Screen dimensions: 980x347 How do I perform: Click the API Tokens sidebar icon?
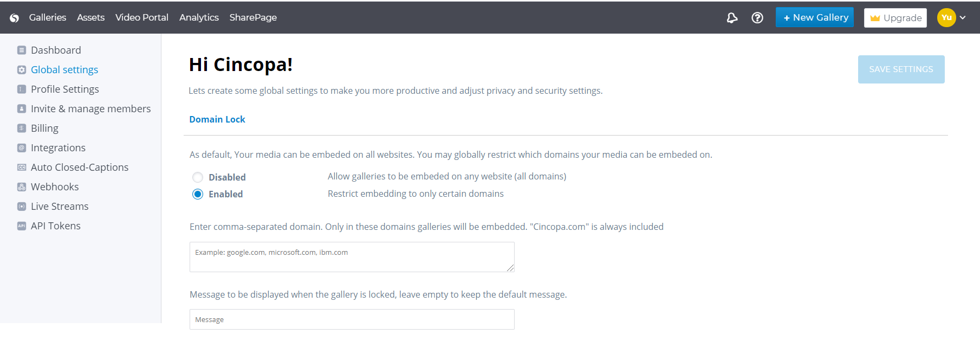22,226
